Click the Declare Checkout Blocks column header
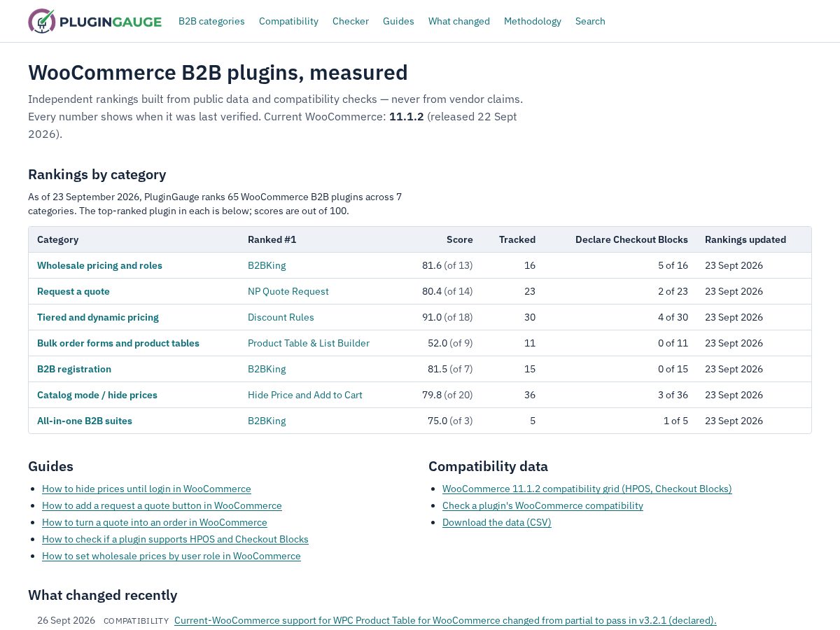Viewport: 840px width, 630px height. pyautogui.click(x=631, y=239)
